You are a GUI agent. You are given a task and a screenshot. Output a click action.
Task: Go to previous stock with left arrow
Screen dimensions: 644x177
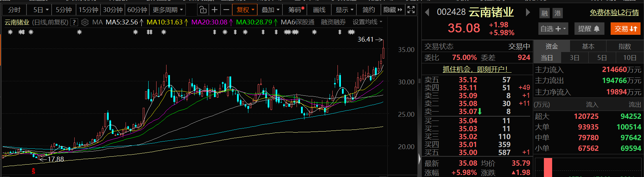(x=427, y=13)
